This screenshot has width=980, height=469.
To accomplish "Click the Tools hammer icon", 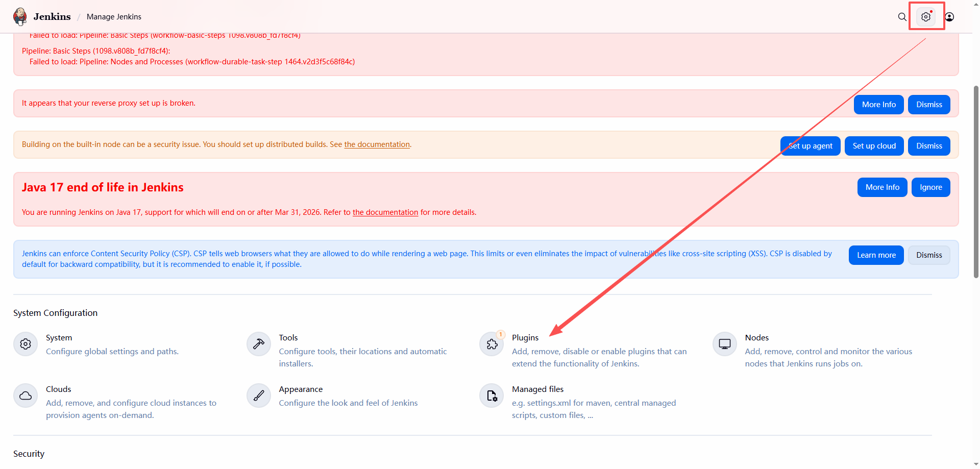I will [259, 344].
